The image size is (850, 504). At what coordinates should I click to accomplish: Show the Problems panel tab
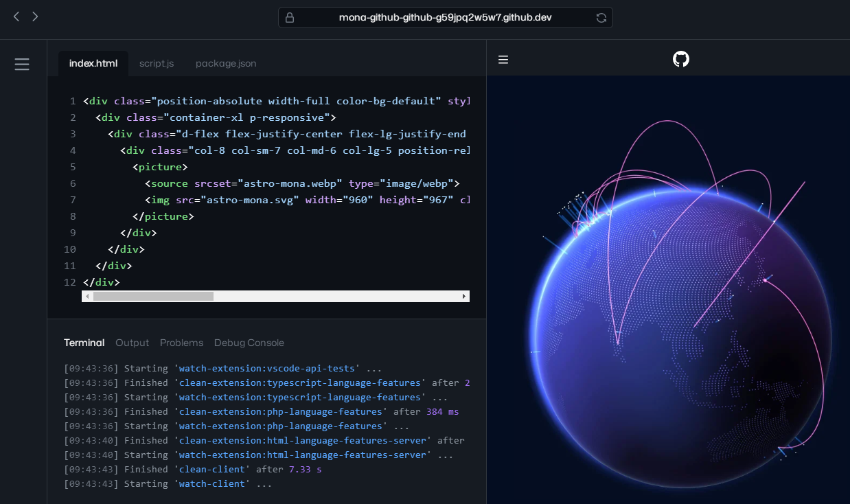point(181,343)
